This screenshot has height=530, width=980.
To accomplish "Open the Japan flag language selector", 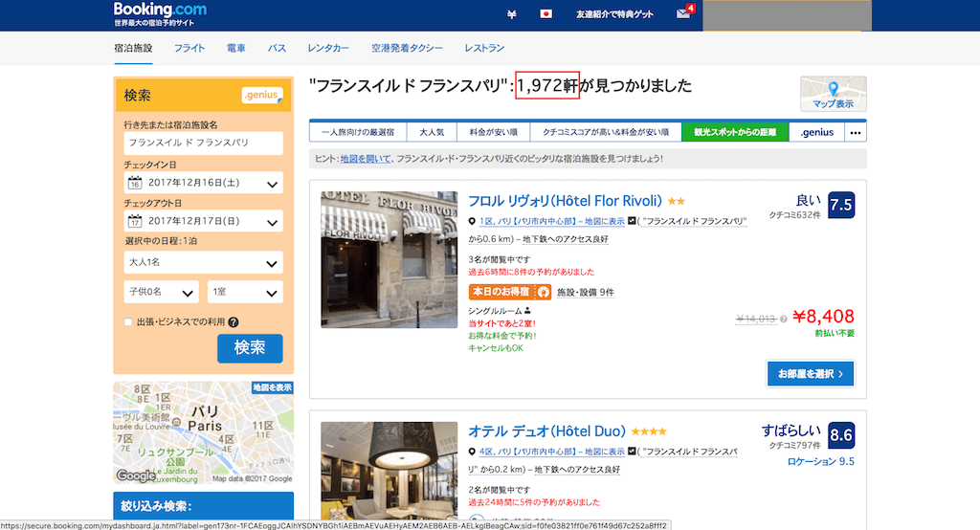I will [x=546, y=13].
